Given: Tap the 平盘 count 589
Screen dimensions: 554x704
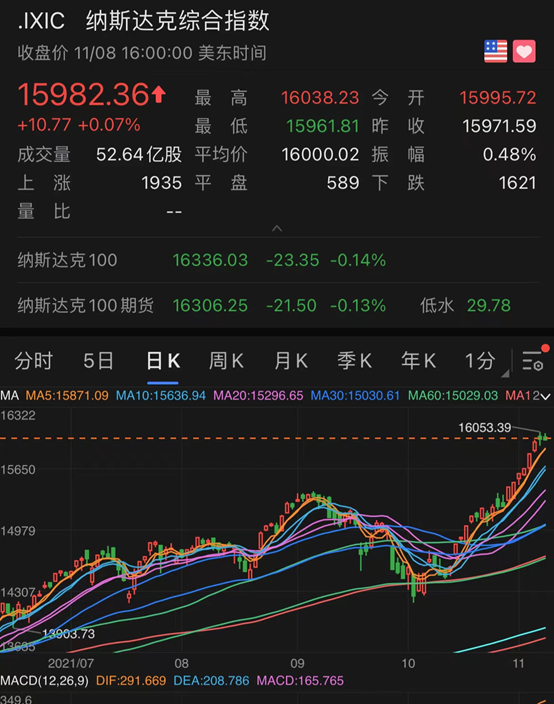Looking at the screenshot, I should tap(343, 183).
